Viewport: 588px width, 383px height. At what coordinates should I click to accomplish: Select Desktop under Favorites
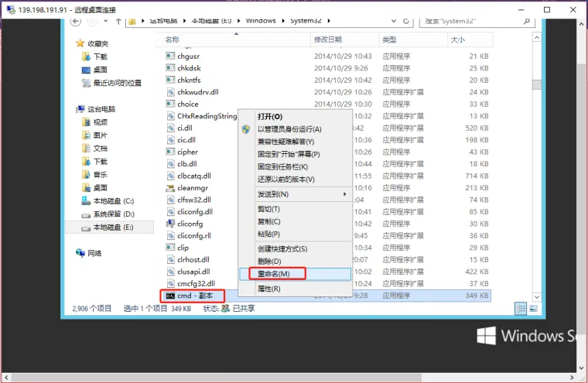click(94, 70)
